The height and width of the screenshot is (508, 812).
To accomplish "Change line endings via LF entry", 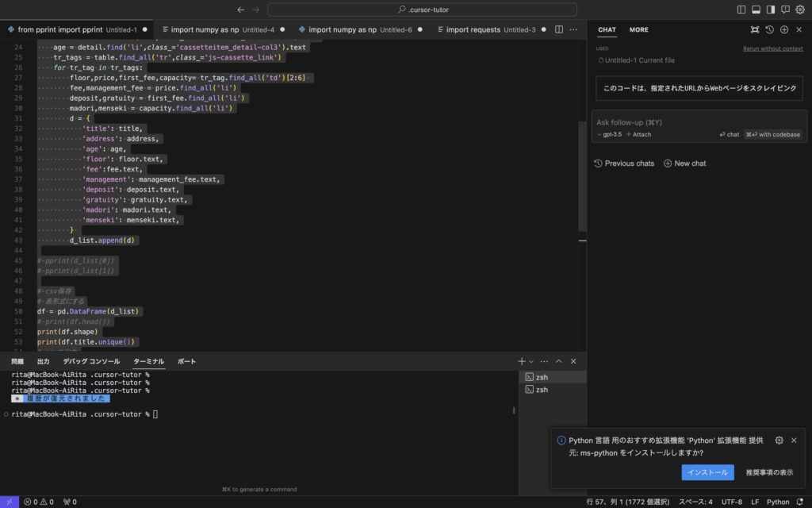I will [755, 502].
